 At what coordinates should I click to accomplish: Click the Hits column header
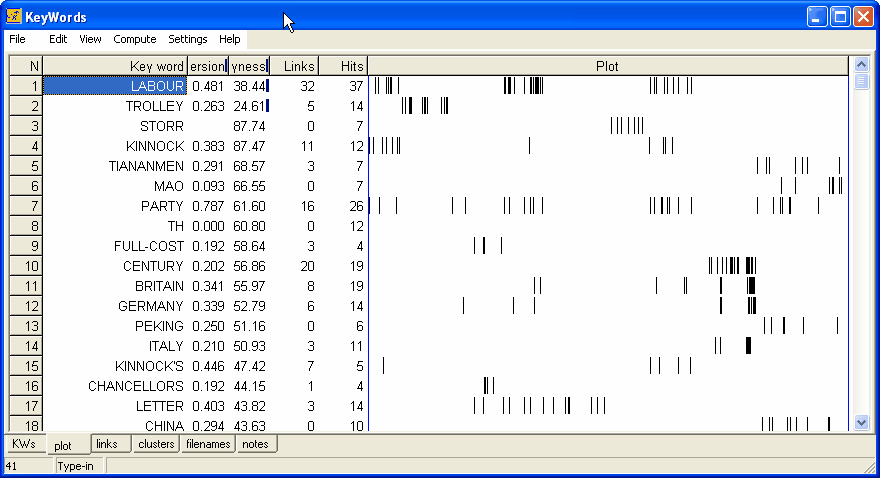pos(343,66)
